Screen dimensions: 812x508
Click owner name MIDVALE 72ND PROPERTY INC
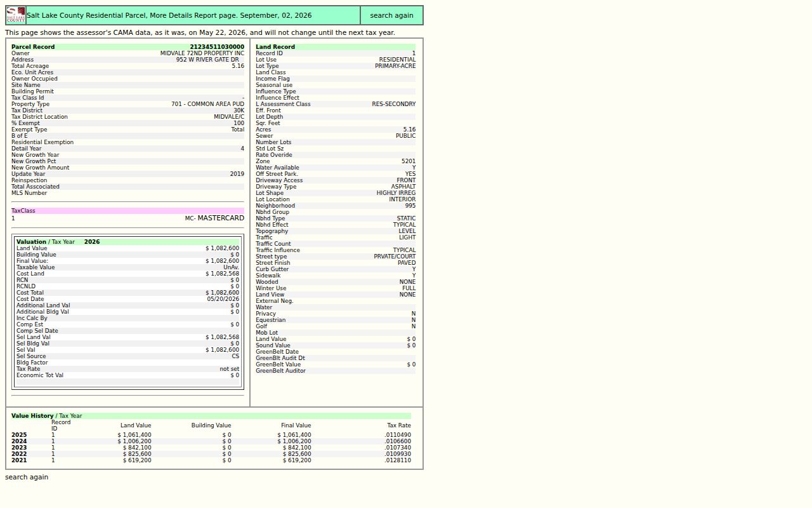pos(202,53)
